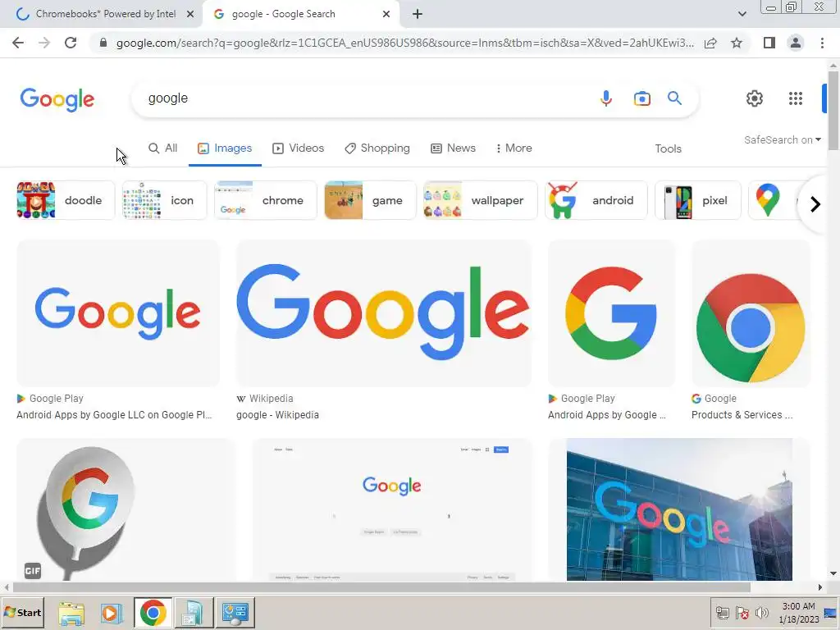Click the taskbar clock showing 3:00 AM
Viewport: 840px width, 630px height.
pos(799,613)
